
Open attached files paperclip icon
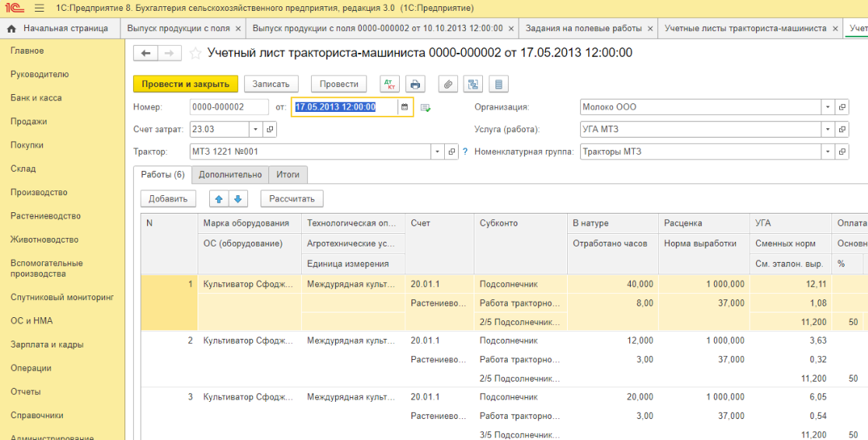[x=448, y=84]
